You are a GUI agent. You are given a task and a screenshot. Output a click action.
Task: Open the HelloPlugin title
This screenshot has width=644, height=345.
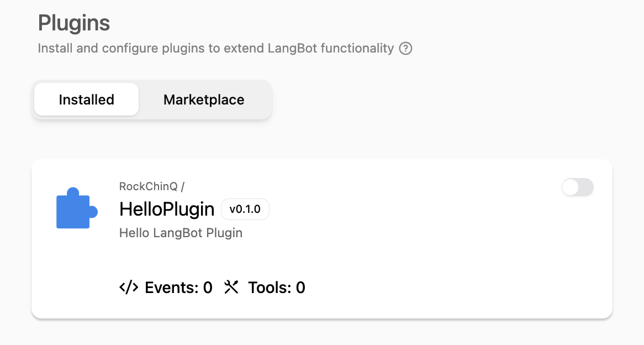pos(167,210)
